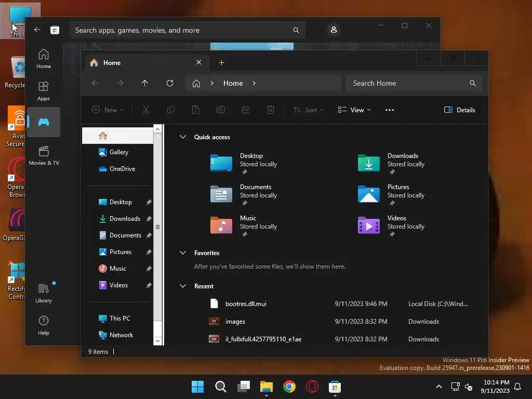Open Gaming section in Microsoft Store sidebar
Viewport: 532px width, 399px height.
click(x=44, y=122)
